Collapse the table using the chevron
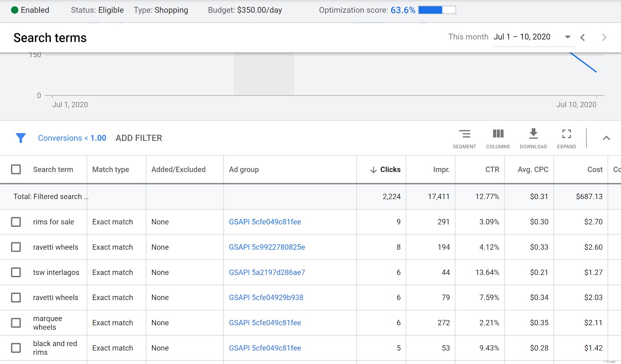621x364 pixels. pos(606,138)
